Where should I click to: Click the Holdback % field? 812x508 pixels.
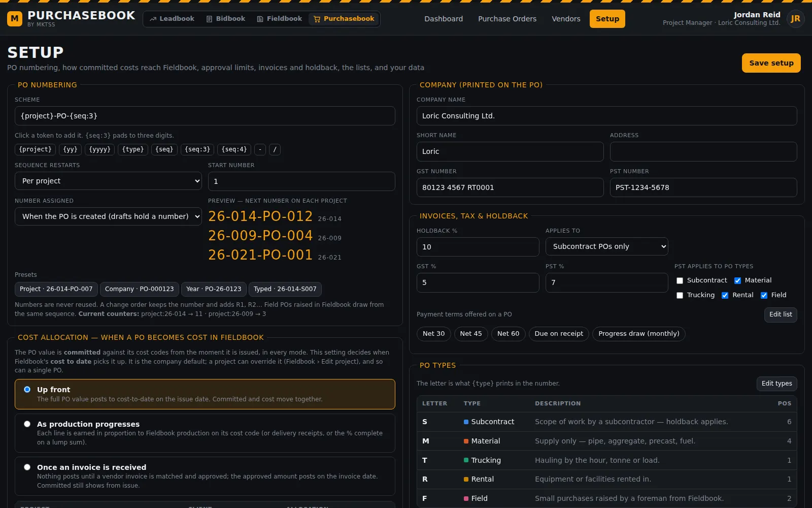[x=478, y=247]
